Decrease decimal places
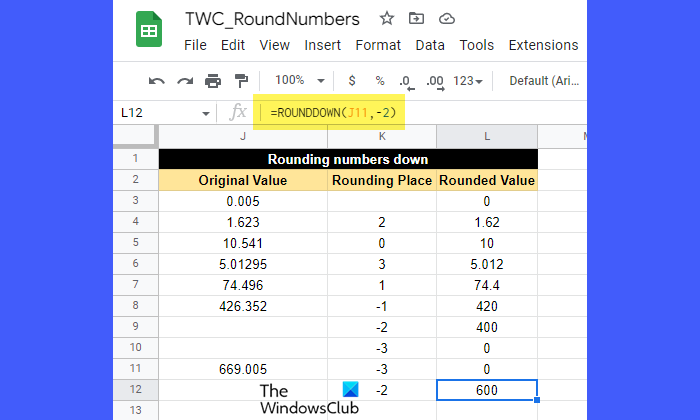Screen dimensions: 700x420 [x=405, y=81]
